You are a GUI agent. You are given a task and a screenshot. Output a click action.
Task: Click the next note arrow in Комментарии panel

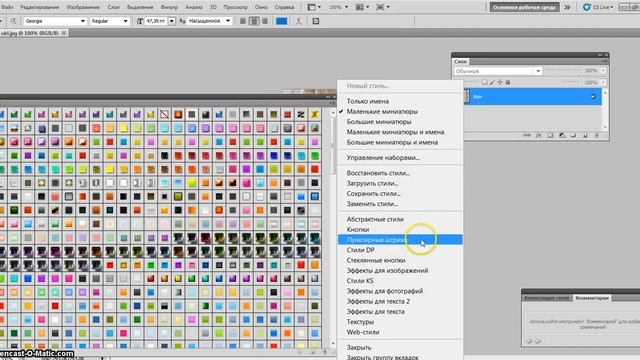538,341
